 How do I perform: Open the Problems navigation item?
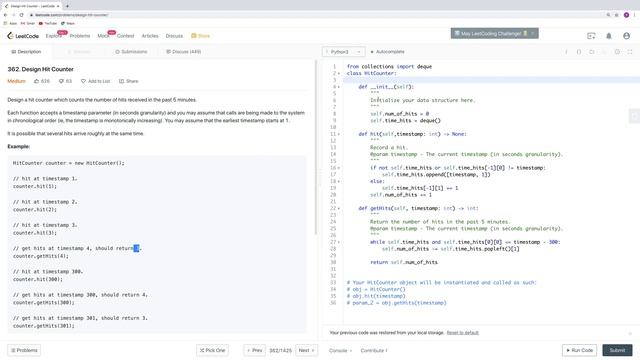(x=80, y=36)
